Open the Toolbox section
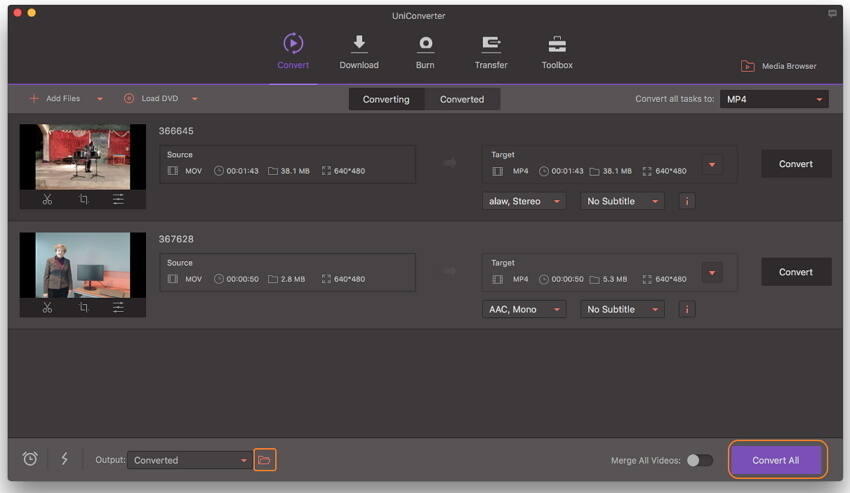This screenshot has height=493, width=850. point(557,52)
